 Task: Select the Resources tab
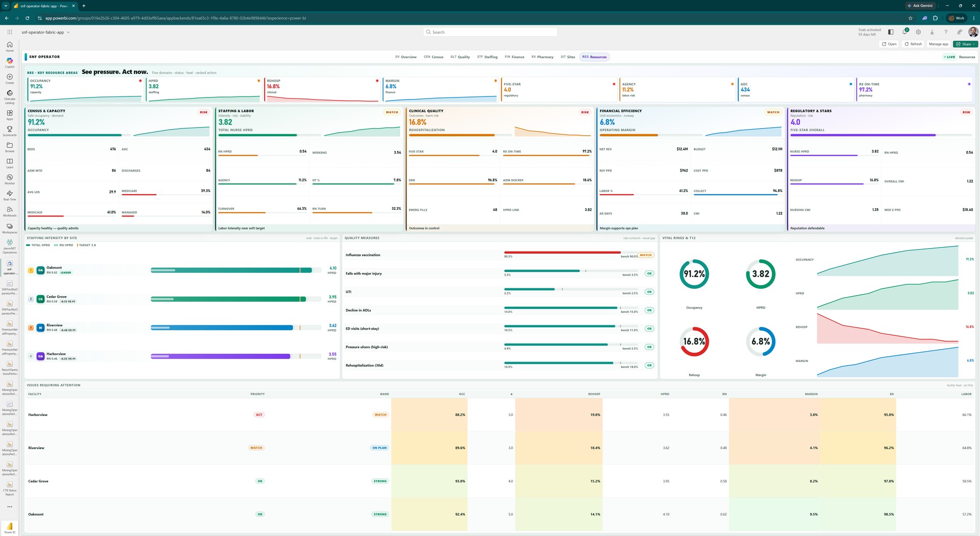coord(595,57)
